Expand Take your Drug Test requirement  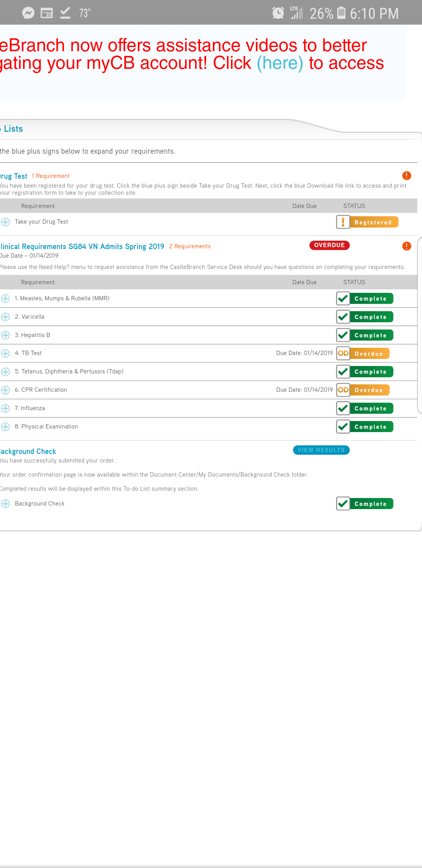click(5, 222)
